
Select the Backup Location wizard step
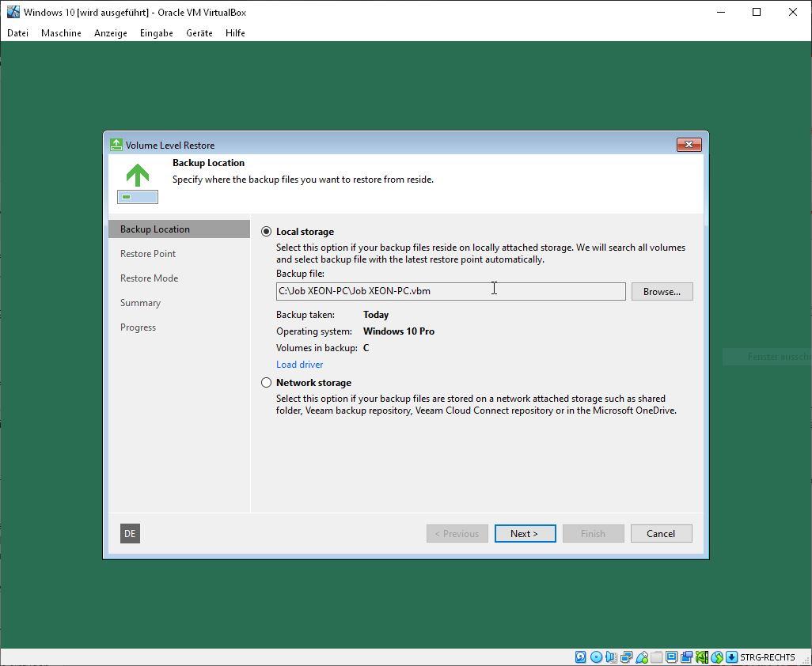tap(179, 229)
